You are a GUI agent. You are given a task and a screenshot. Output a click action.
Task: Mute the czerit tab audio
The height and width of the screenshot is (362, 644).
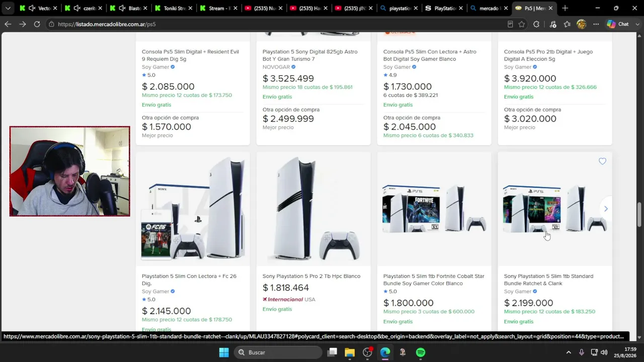click(x=76, y=8)
